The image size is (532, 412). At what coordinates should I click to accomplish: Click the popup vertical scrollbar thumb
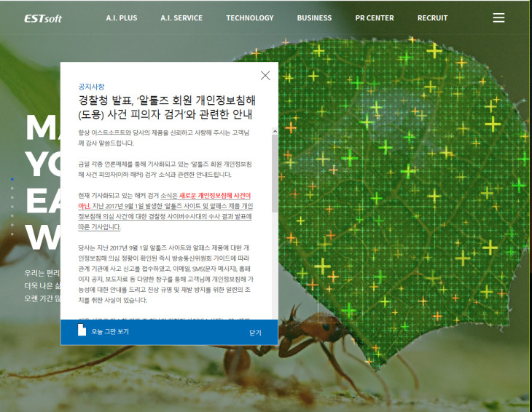tap(275, 173)
